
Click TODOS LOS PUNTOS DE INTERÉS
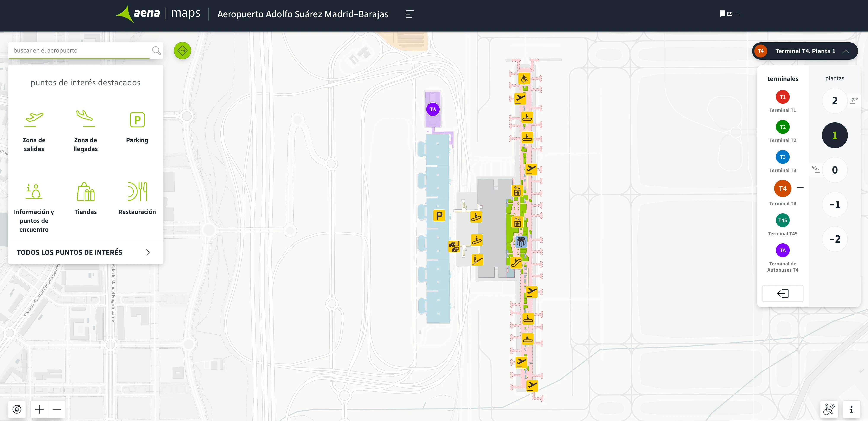tap(69, 252)
